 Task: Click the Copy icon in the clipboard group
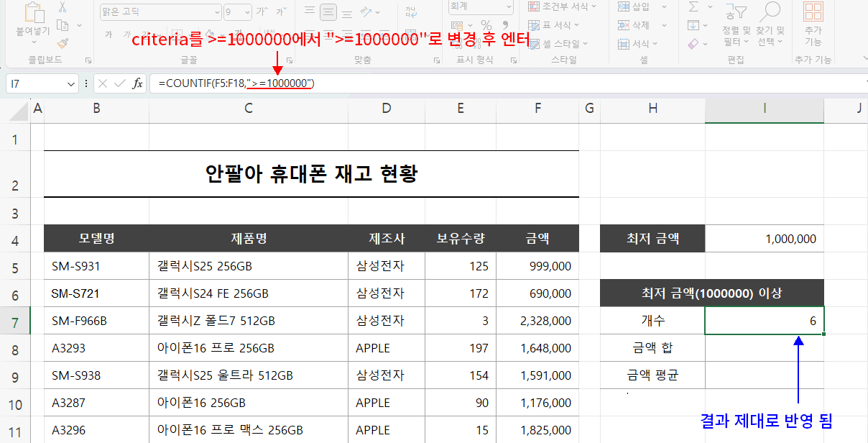tap(63, 25)
